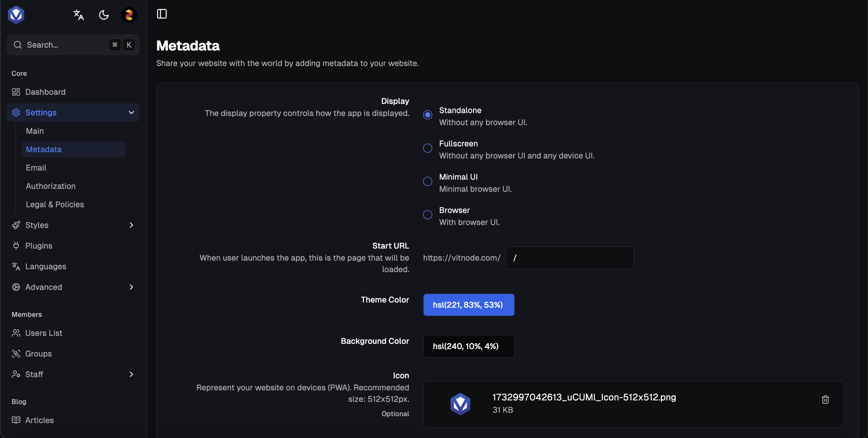Select the Browser display option
The height and width of the screenshot is (438, 868).
click(x=428, y=215)
